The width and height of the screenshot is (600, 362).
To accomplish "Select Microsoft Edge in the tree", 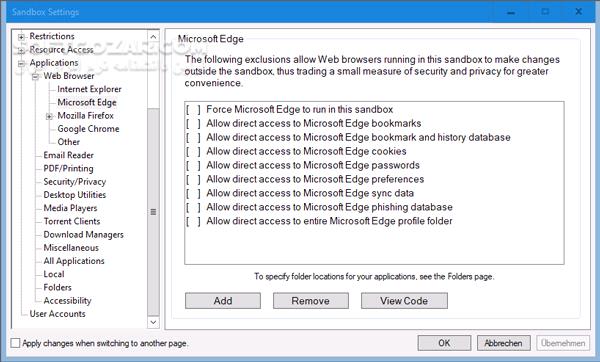I will click(87, 103).
